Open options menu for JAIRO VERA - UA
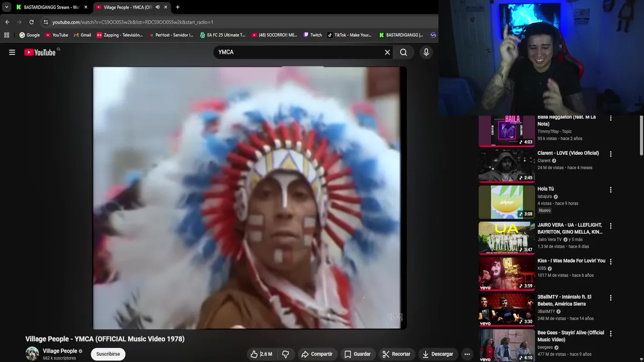 (x=611, y=226)
